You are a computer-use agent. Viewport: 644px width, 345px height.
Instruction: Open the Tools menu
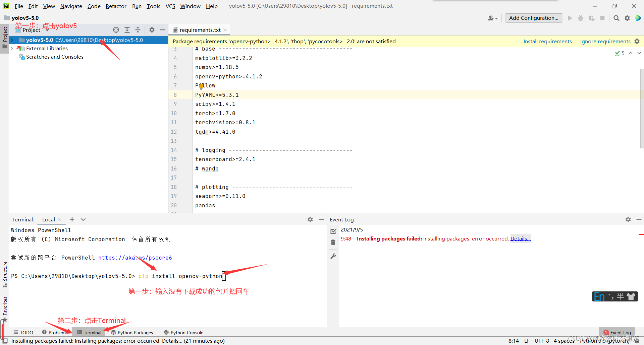point(154,6)
